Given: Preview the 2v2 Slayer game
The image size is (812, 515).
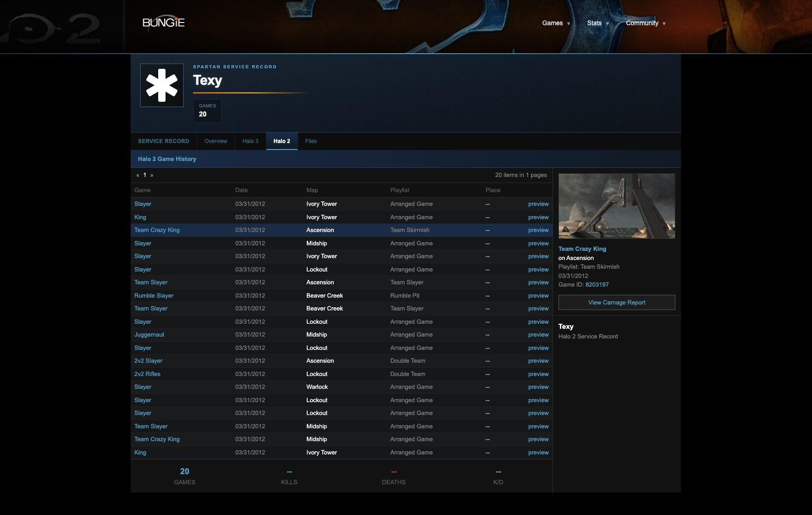Looking at the screenshot, I should click(538, 361).
